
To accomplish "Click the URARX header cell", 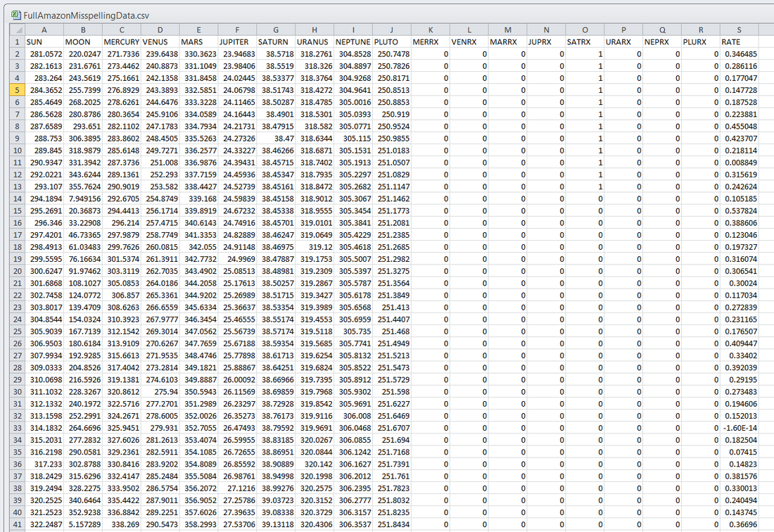I will (x=623, y=42).
